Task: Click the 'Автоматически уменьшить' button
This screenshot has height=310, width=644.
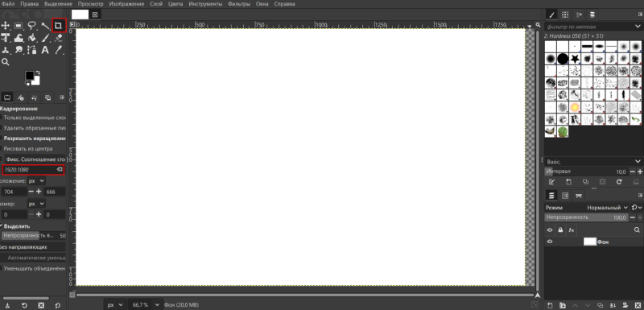Action: point(33,258)
